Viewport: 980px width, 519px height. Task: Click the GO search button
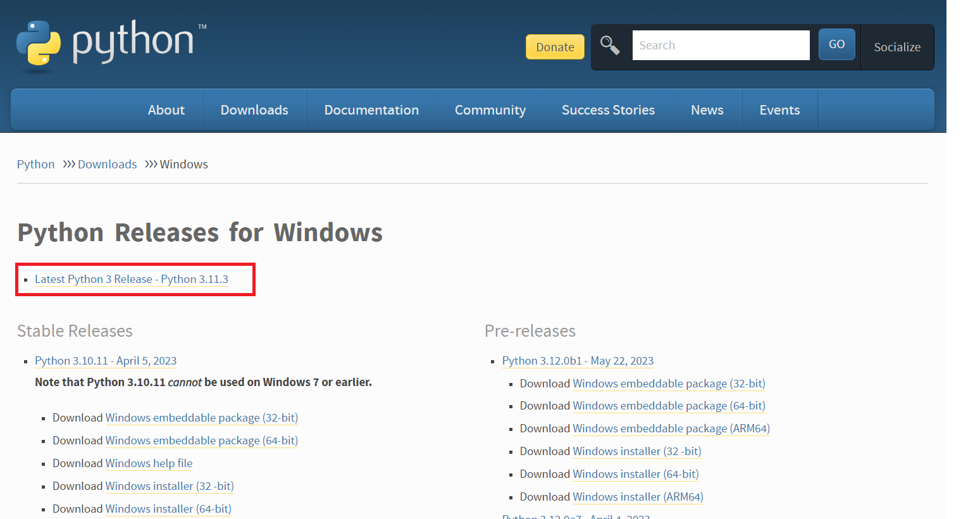tap(836, 44)
